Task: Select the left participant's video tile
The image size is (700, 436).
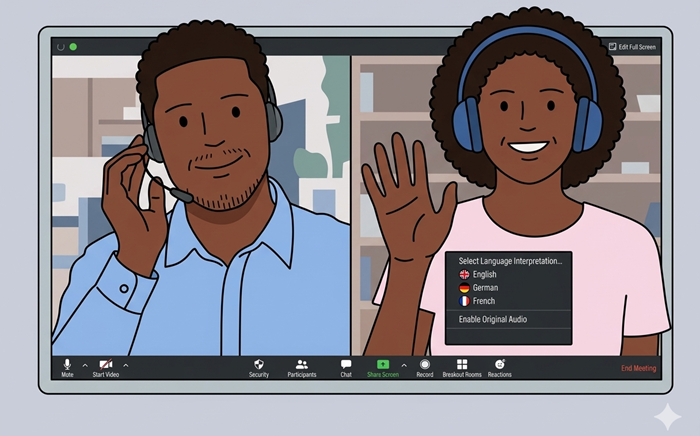Action: 200,200
